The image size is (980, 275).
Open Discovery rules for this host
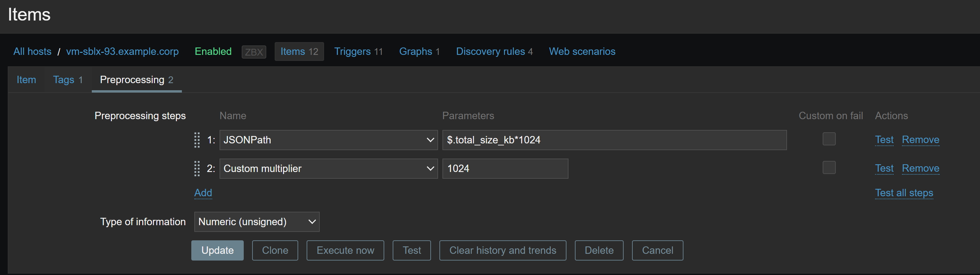(494, 51)
